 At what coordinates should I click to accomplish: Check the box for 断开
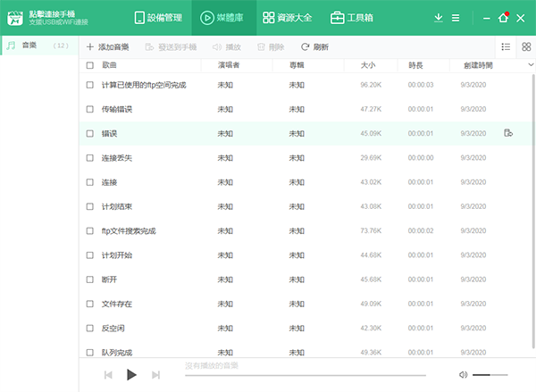(x=90, y=279)
